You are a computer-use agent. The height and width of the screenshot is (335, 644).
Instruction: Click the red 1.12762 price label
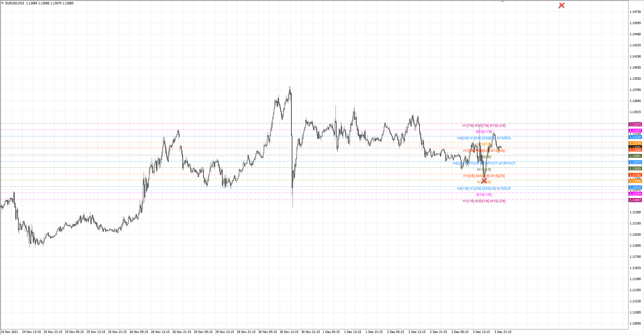coord(635,175)
